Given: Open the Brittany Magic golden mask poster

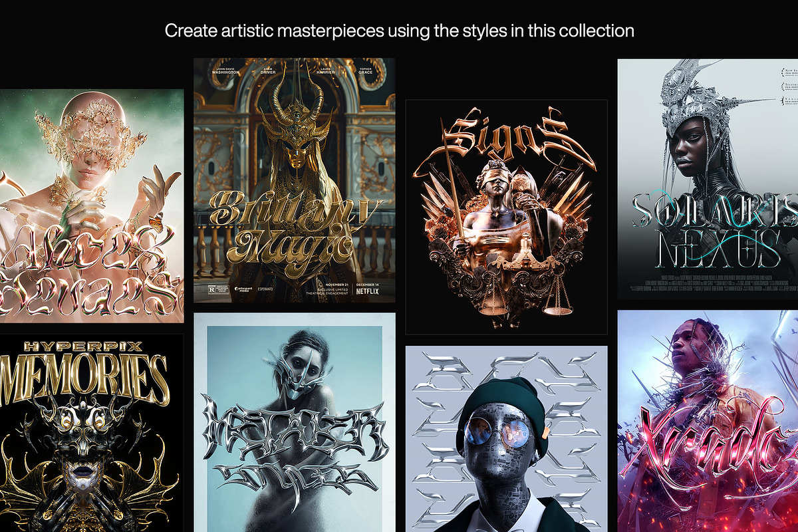Looking at the screenshot, I should click(295, 180).
